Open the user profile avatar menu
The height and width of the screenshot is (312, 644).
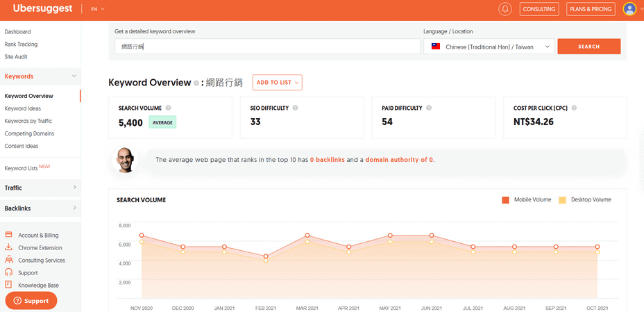[629, 8]
